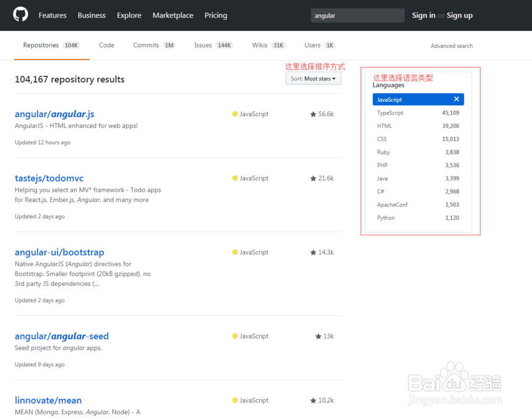The height and width of the screenshot is (418, 532).
Task: Click star count 21.6k for todomvc
Action: pos(322,178)
